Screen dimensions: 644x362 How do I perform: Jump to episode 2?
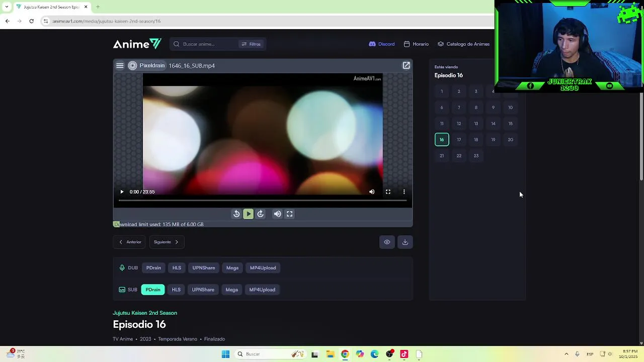pos(459,92)
